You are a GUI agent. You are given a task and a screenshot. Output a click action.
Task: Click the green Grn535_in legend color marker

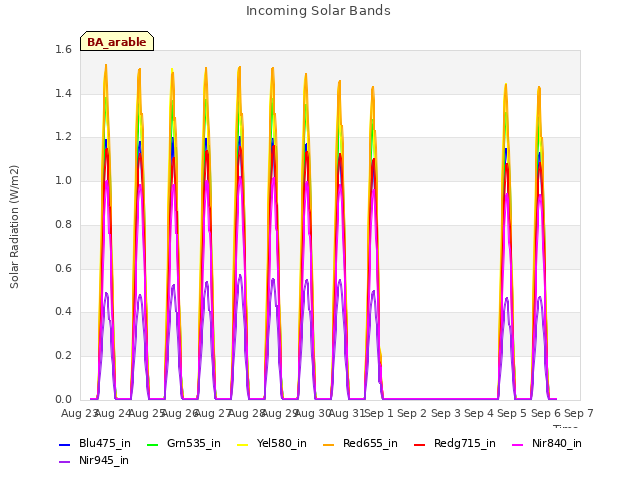(x=152, y=444)
